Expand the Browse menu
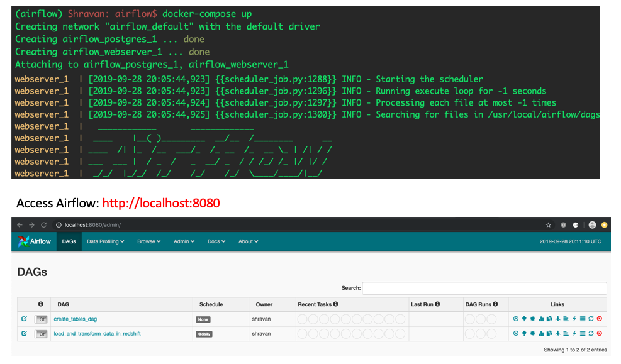This screenshot has height=364, width=621. coord(149,241)
